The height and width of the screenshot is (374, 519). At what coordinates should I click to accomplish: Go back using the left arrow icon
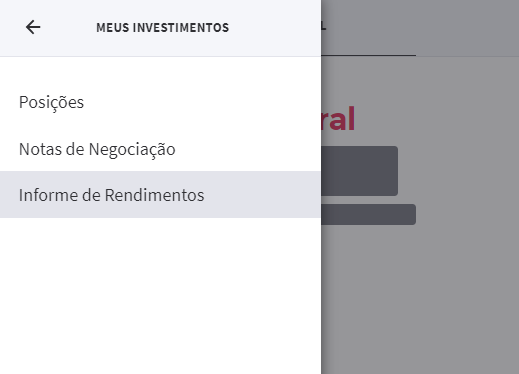point(33,27)
